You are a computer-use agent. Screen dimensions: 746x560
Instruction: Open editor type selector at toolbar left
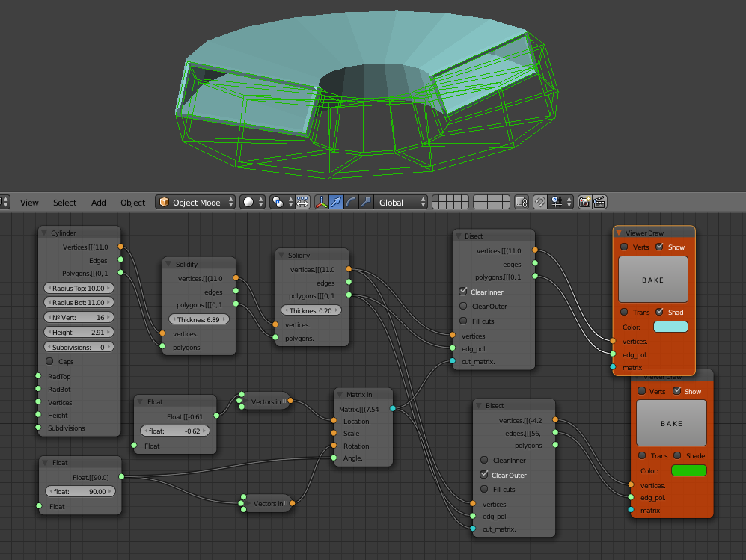click(x=4, y=202)
